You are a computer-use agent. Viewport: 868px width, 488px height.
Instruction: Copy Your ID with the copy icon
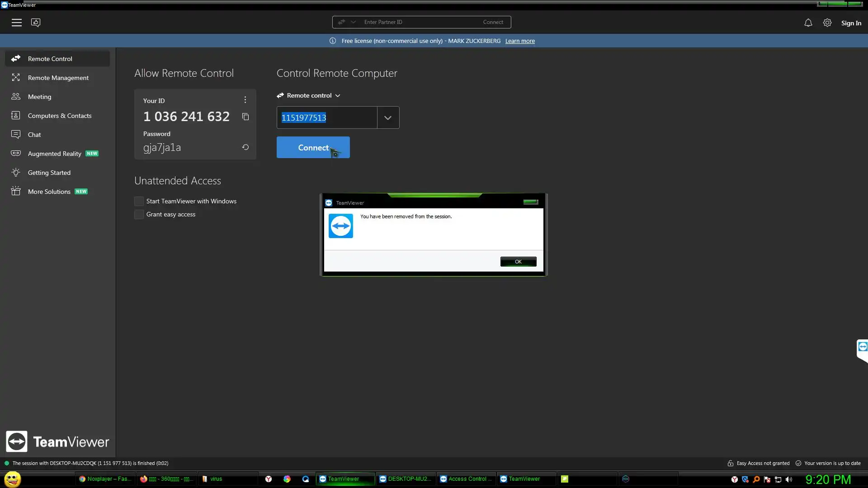pos(245,117)
